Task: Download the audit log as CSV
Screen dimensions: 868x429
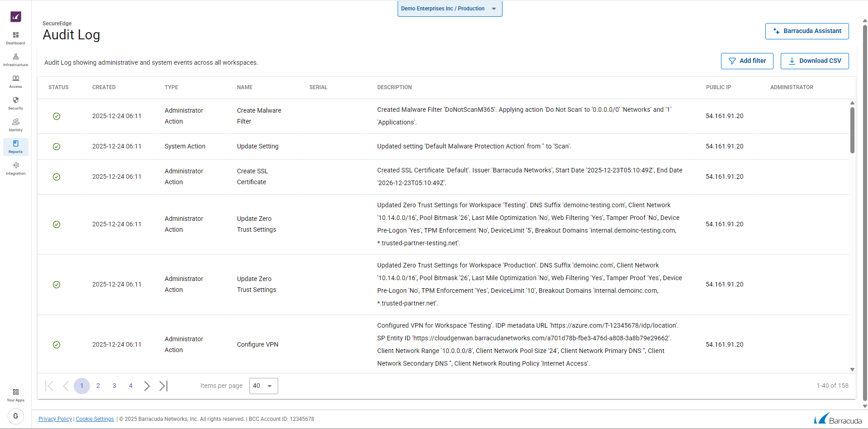Action: point(814,61)
